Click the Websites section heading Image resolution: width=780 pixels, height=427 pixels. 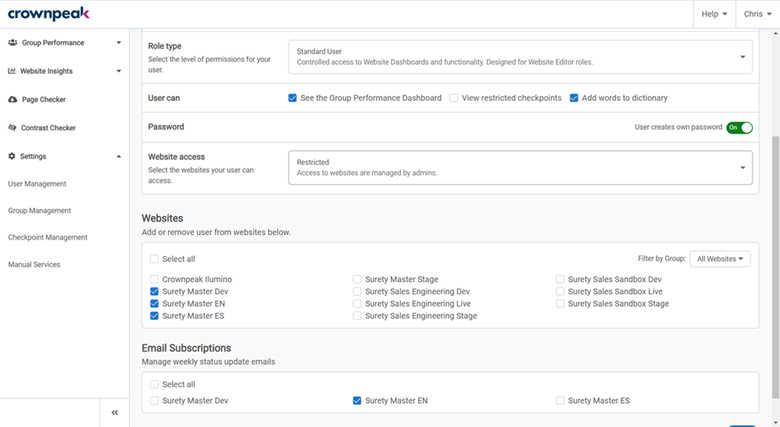163,218
